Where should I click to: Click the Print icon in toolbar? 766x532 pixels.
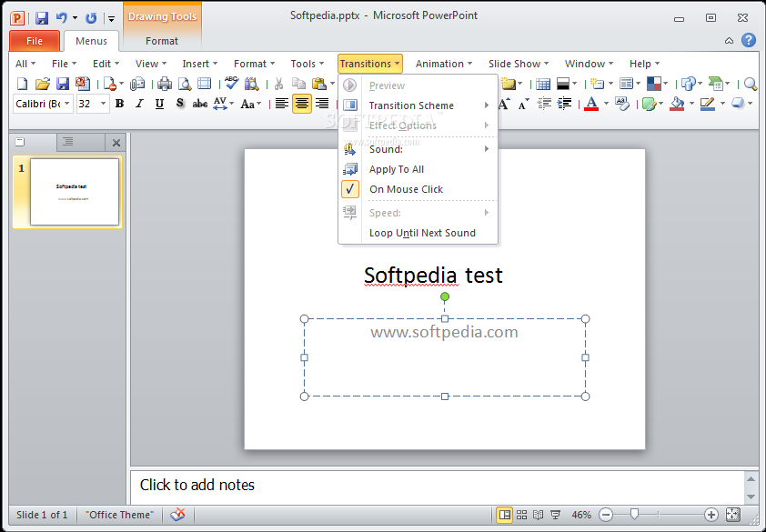(165, 84)
